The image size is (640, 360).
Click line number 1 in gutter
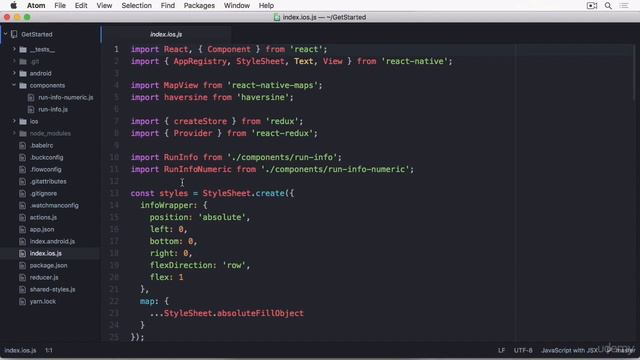116,49
